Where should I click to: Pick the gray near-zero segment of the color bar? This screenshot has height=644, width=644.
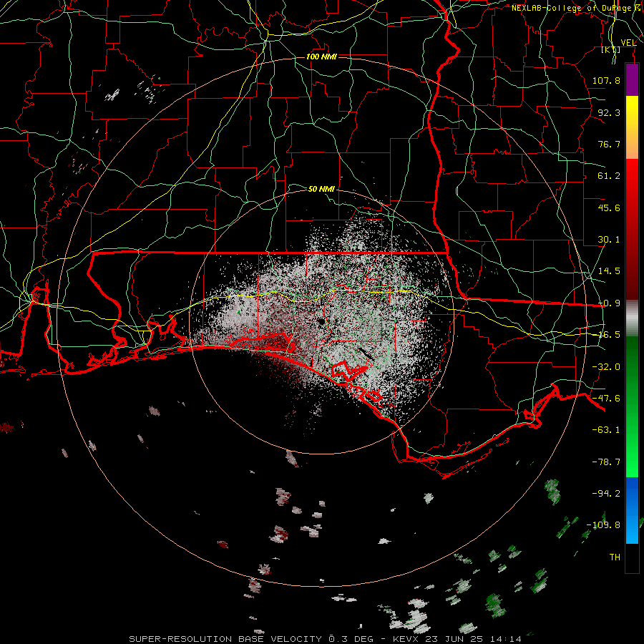[x=632, y=318]
